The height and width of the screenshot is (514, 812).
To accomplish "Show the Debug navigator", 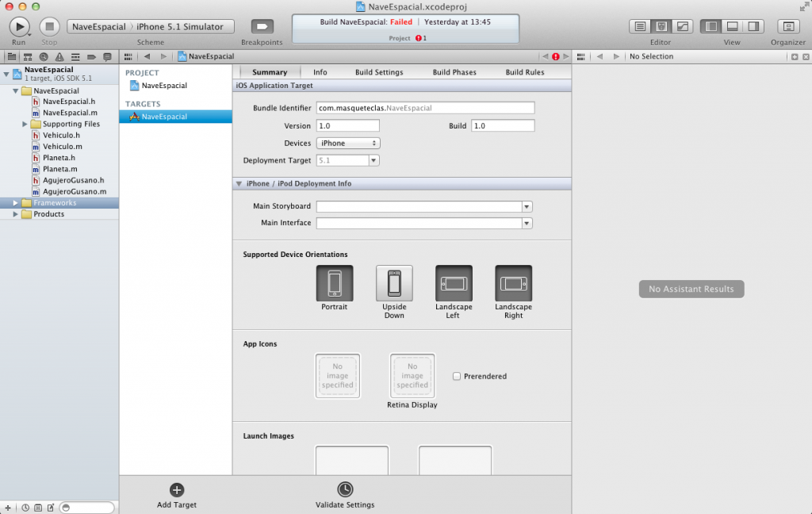I will tap(75, 56).
